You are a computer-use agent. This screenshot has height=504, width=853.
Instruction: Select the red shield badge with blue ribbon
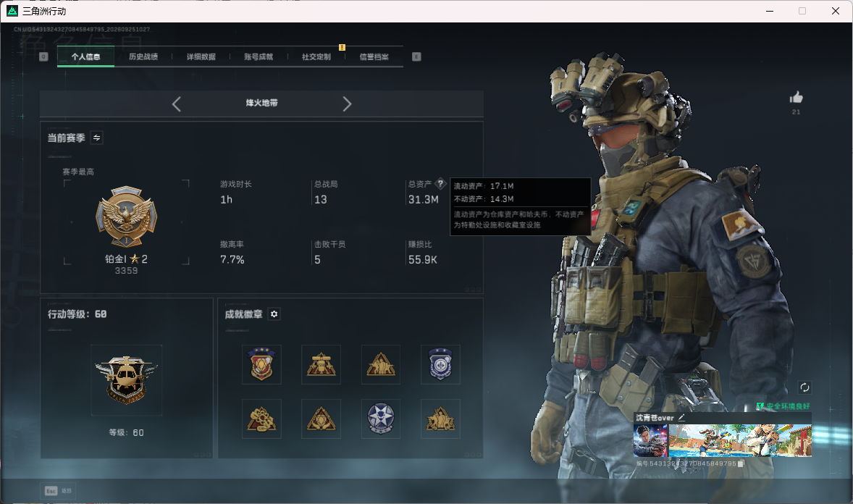pyautogui.click(x=261, y=364)
